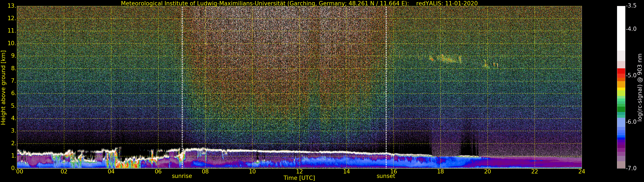Click the y-axis tick label '4.'
Image resolution: width=644 pixels, height=182 pixels.
[x=13, y=118]
